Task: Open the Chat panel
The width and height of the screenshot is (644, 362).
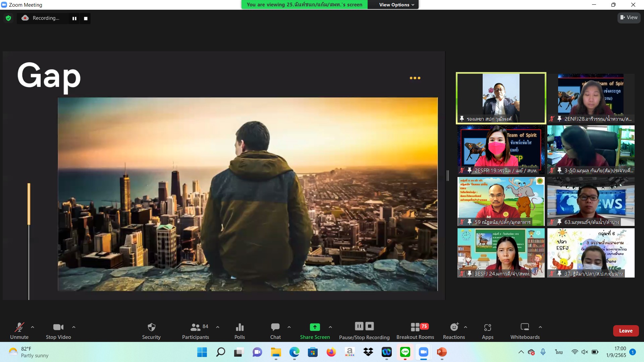Action: 275,327
